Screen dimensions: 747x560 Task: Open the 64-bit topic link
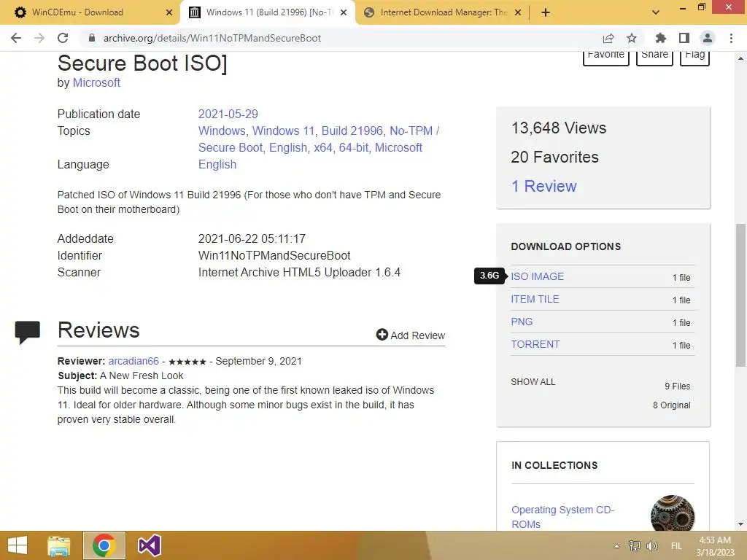point(354,147)
